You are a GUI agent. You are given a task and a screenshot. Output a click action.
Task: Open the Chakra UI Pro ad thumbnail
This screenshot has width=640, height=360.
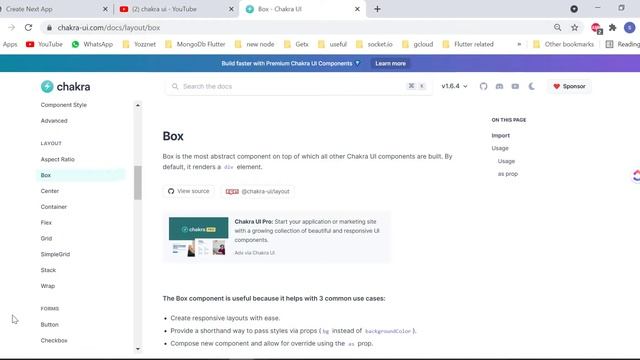[x=198, y=236]
